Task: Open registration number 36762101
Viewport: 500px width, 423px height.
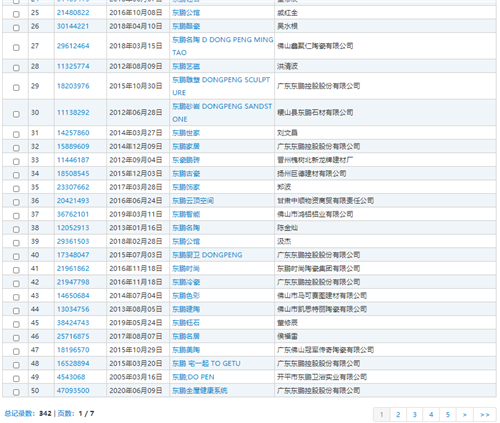Action: pyautogui.click(x=73, y=214)
